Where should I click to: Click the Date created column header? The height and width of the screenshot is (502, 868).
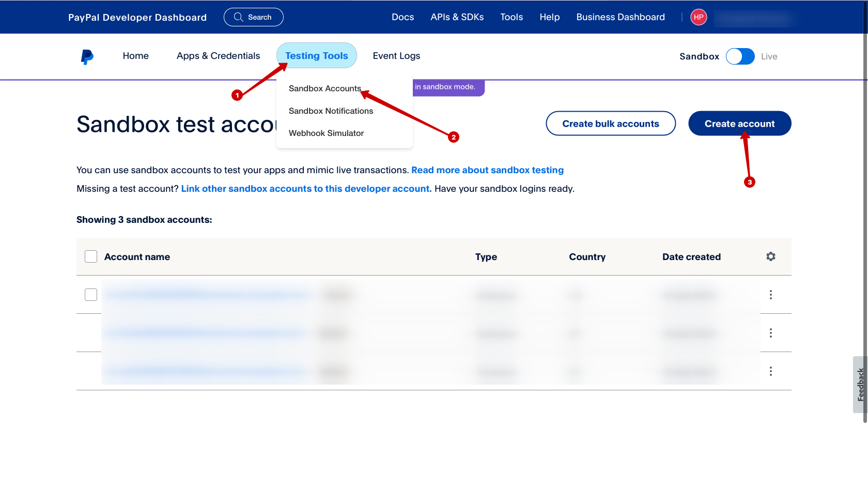pyautogui.click(x=691, y=257)
